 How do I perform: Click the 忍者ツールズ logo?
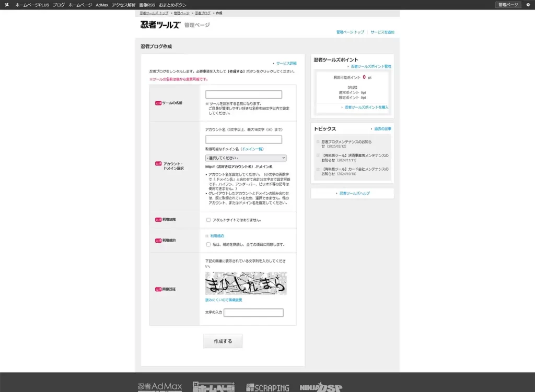point(160,25)
